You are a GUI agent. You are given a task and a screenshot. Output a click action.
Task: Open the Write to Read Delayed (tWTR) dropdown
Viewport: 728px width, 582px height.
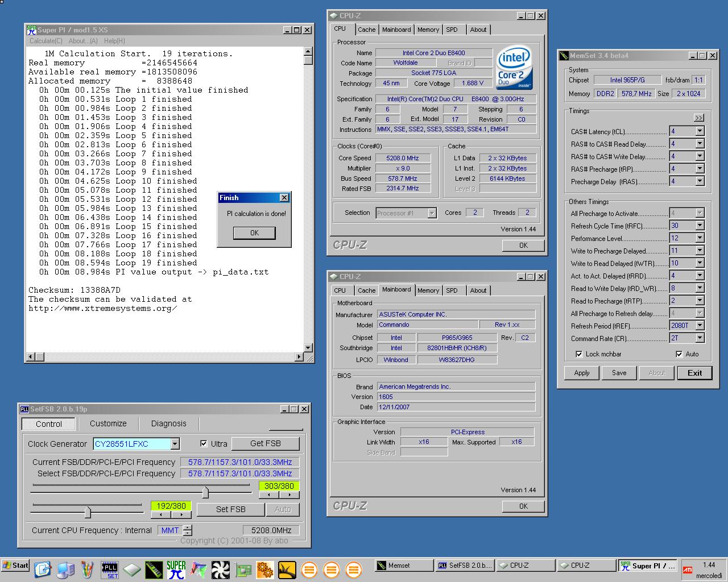(x=700, y=263)
